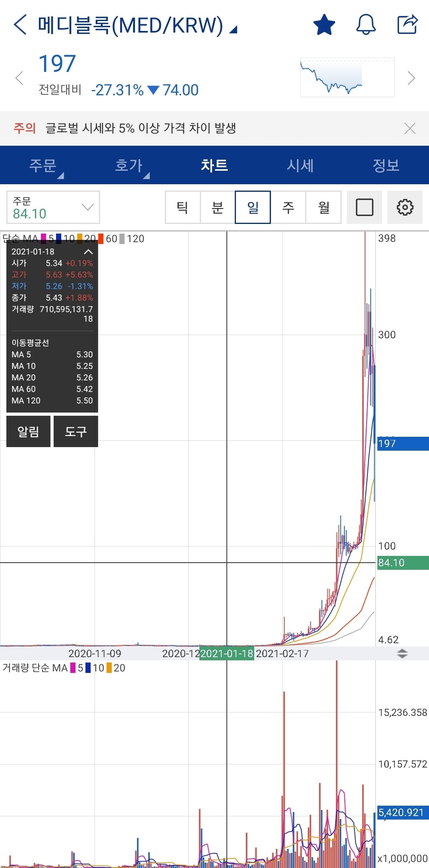Viewport: 429px width, 868px height.
Task: Open chart settings gear icon
Action: 405,207
